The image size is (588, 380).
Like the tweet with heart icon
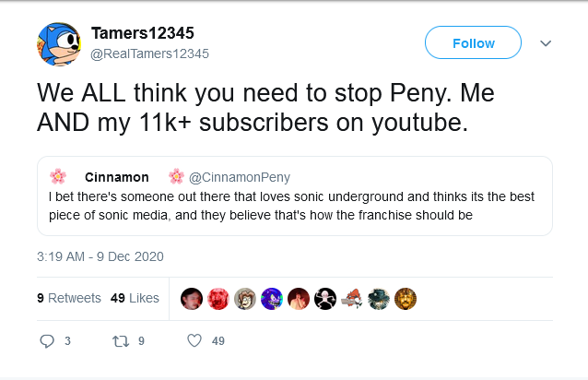(x=194, y=340)
